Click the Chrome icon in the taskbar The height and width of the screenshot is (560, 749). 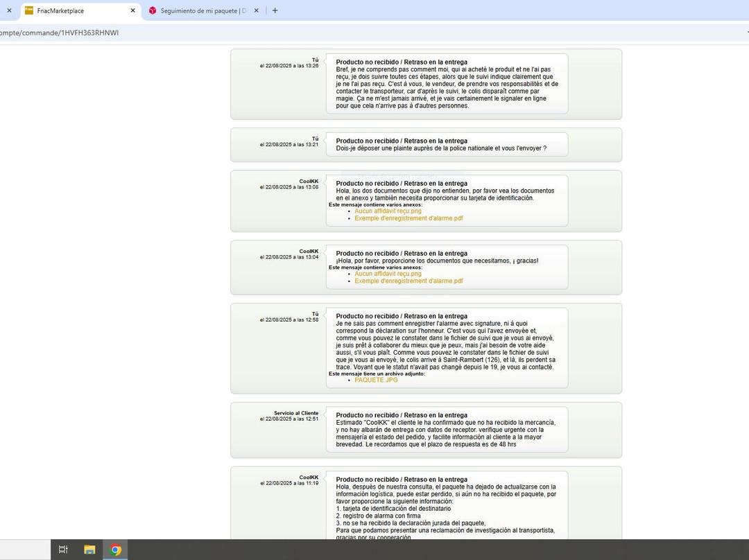pyautogui.click(x=116, y=550)
